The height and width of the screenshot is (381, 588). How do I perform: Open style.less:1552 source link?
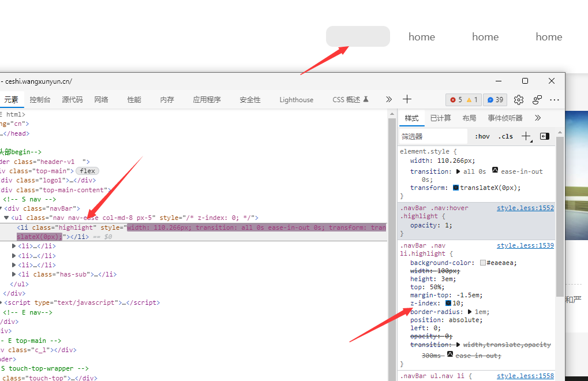coord(525,208)
